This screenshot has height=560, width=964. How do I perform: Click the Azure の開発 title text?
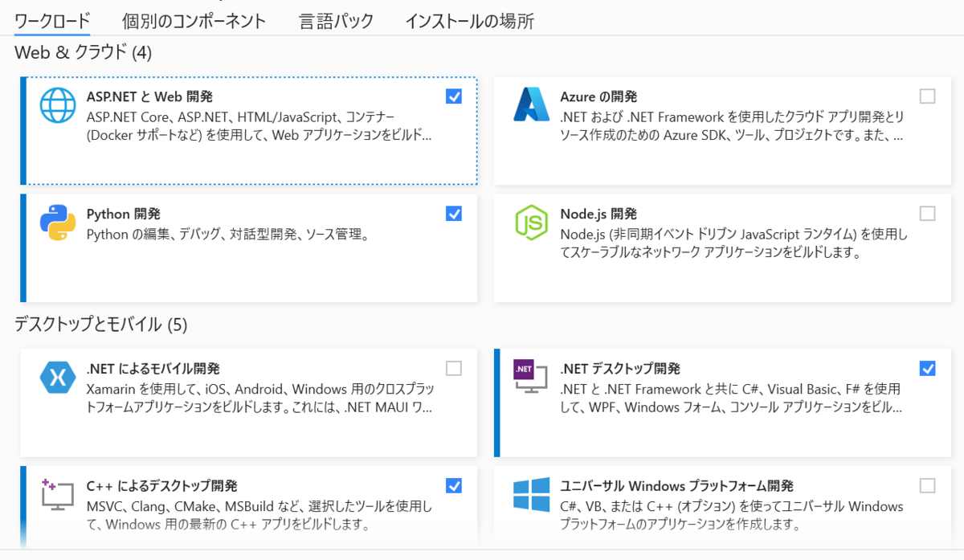(x=598, y=97)
